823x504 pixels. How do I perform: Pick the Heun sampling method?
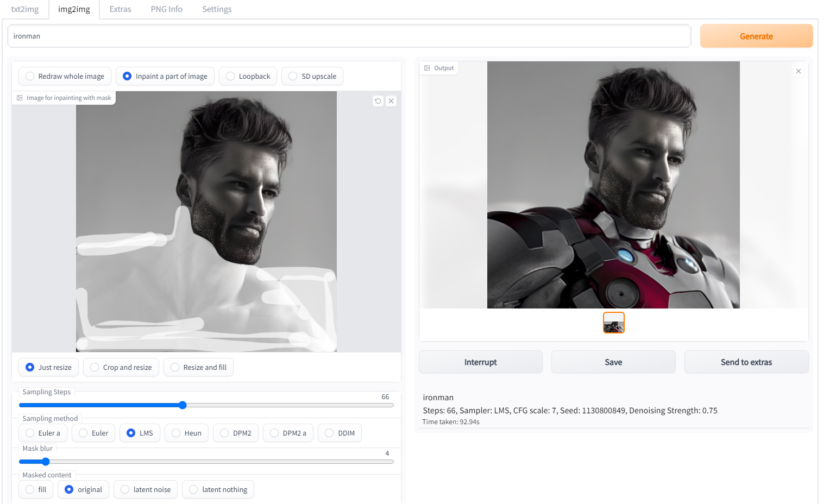[x=186, y=433]
